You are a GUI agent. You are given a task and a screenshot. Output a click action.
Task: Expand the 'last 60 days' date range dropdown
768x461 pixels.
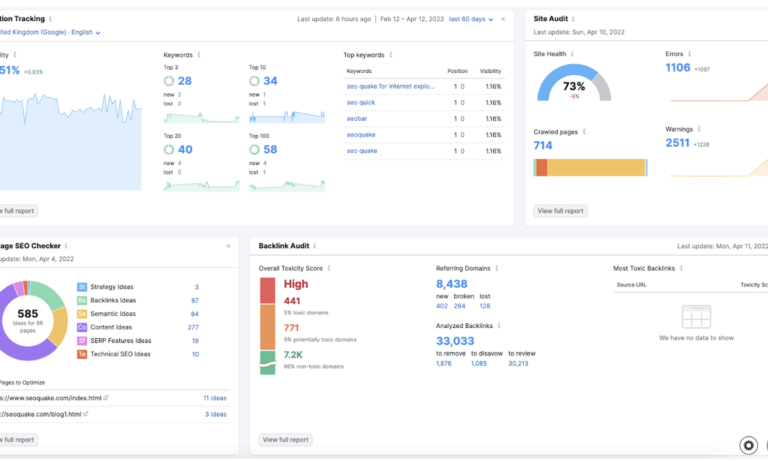point(471,19)
